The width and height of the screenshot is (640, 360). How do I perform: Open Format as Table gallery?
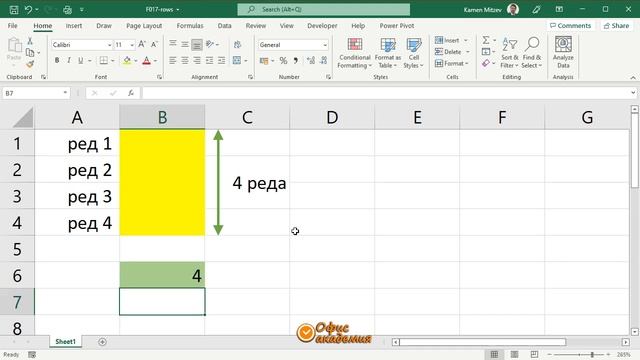pyautogui.click(x=388, y=53)
